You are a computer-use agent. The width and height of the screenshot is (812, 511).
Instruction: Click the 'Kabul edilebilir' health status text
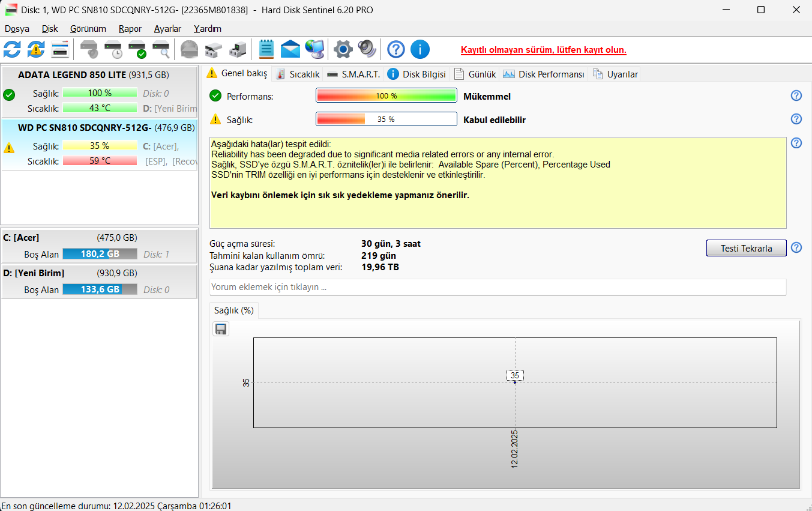(495, 120)
